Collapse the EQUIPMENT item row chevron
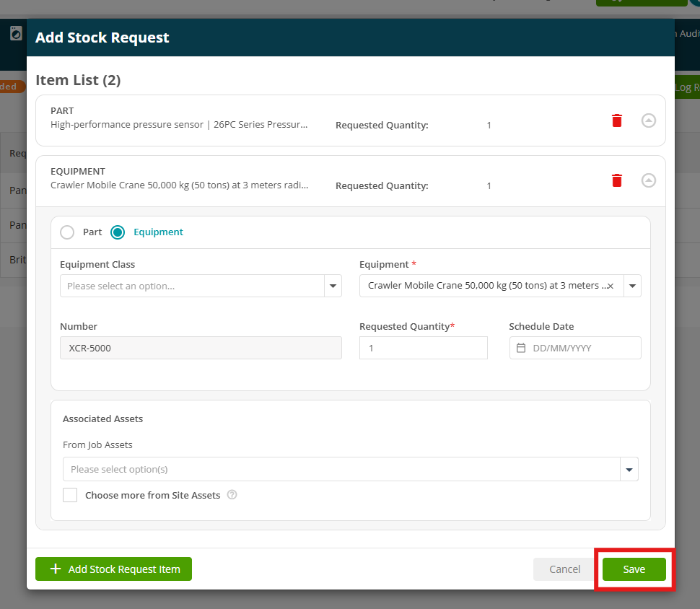This screenshot has width=700, height=609. pyautogui.click(x=648, y=180)
